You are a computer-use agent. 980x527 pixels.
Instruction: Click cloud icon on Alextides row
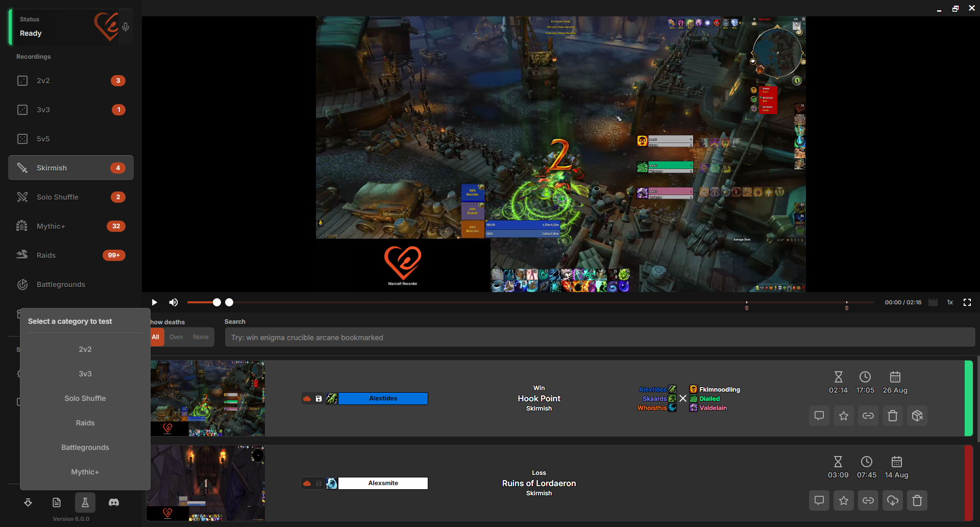pos(307,398)
